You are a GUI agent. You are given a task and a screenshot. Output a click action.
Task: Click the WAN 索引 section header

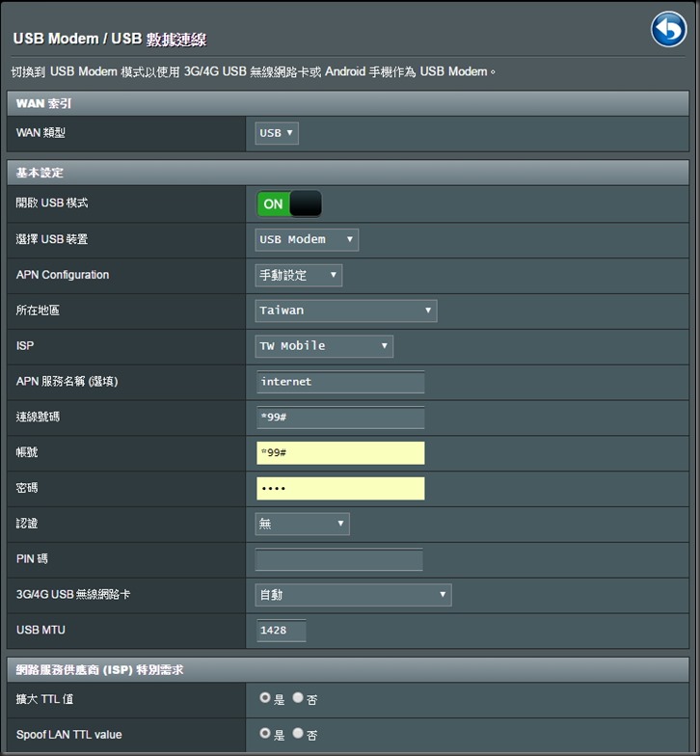pyautogui.click(x=348, y=103)
